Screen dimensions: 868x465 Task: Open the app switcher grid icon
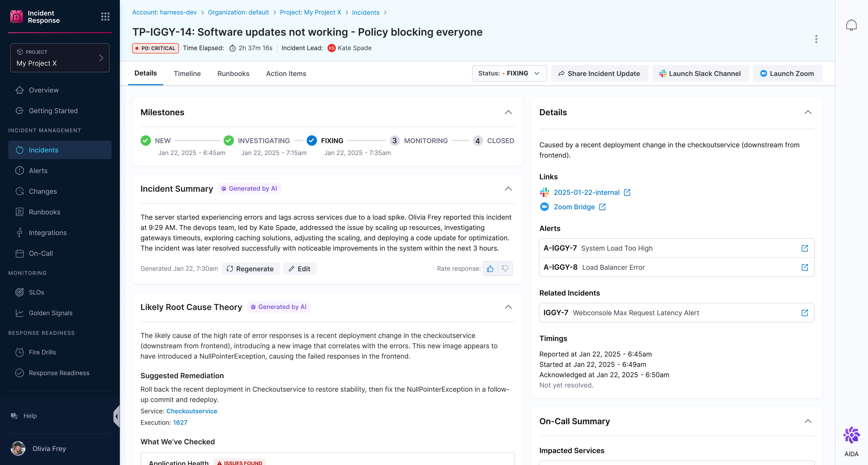(105, 17)
